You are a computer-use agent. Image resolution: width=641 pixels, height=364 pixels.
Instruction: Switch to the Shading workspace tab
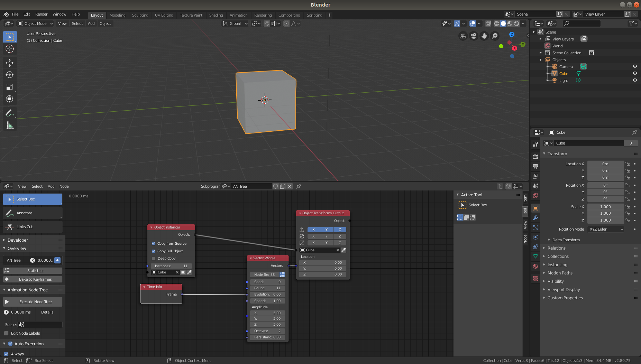(216, 15)
